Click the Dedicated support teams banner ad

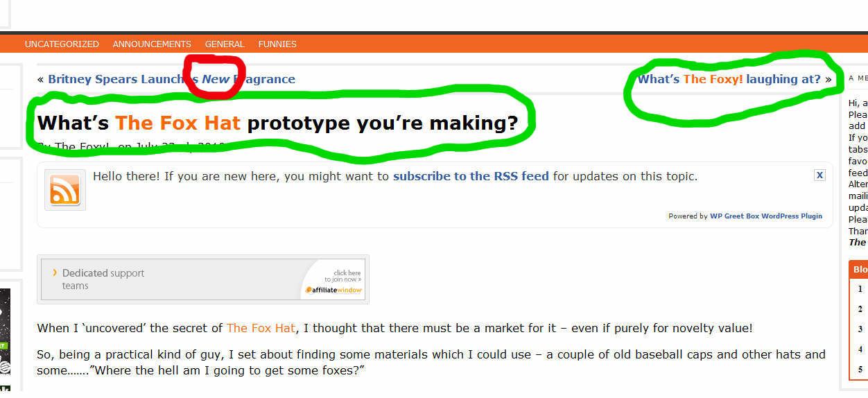pyautogui.click(x=203, y=279)
